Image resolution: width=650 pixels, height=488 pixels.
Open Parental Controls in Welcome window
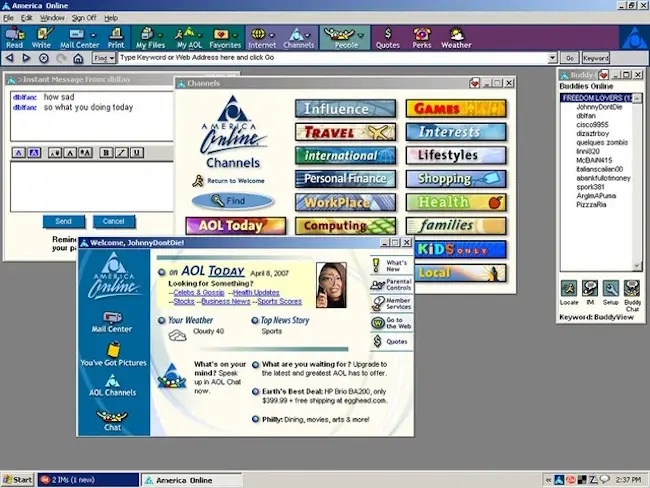coord(391,284)
